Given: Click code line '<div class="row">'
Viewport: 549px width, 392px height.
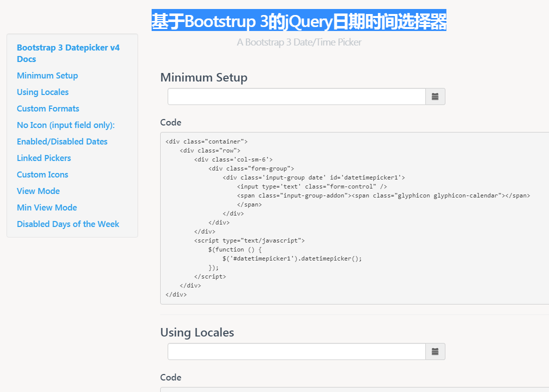Looking at the screenshot, I should point(210,150).
